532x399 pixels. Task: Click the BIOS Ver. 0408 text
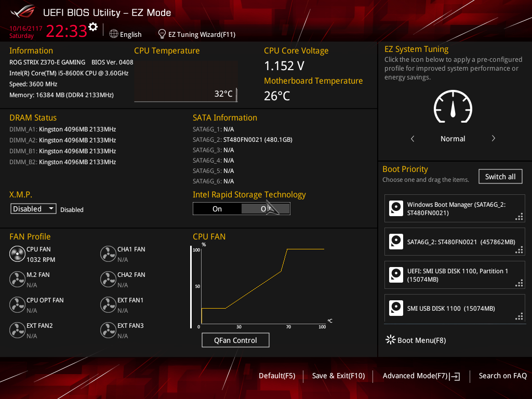(112, 62)
